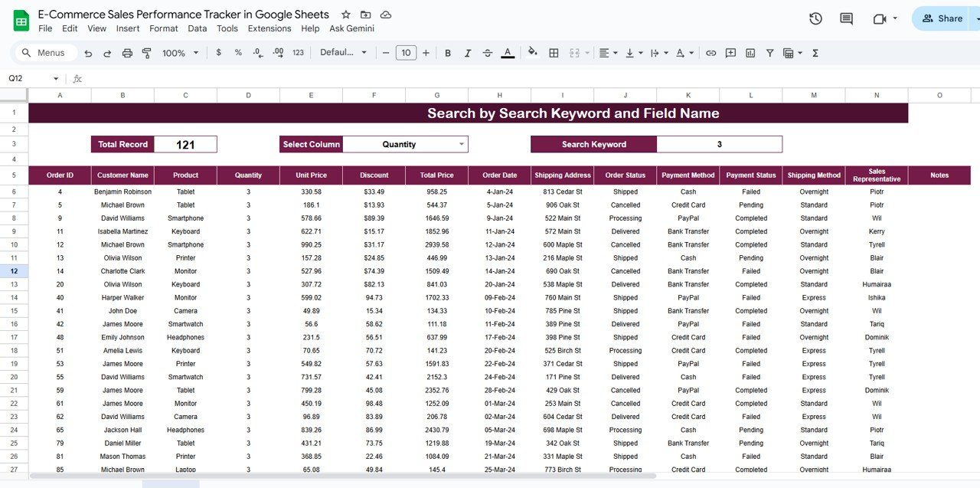980x488 pixels.
Task: Open the Extensions menu
Action: pyautogui.click(x=269, y=28)
